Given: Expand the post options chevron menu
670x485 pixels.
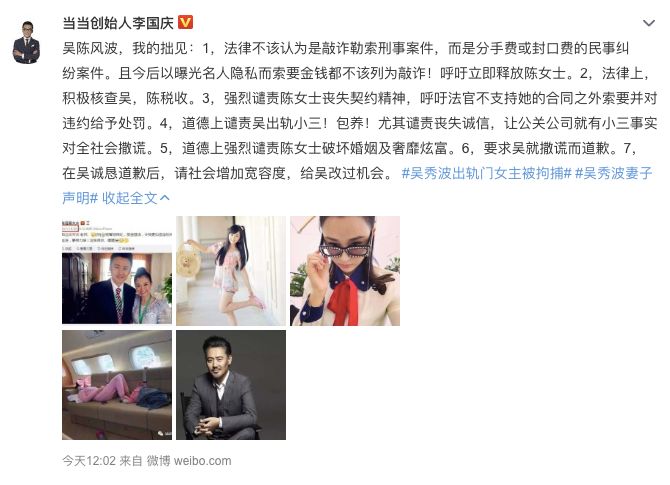Looking at the screenshot, I should tap(649, 23).
